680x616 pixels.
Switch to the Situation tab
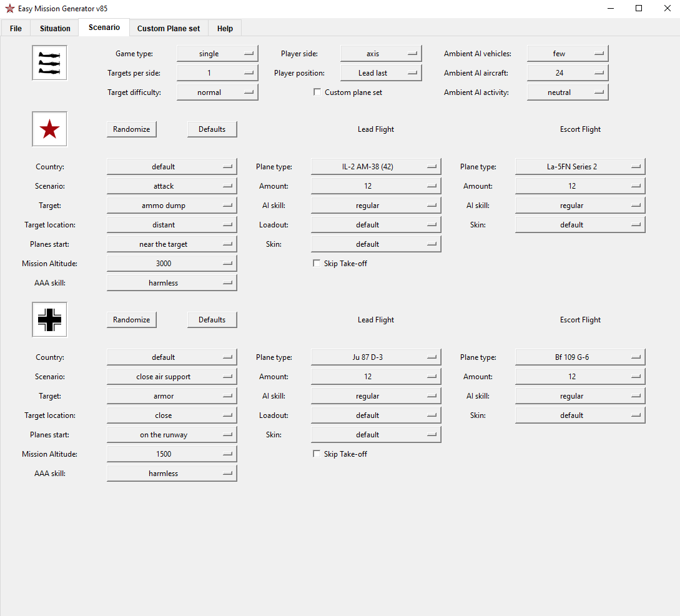(x=55, y=29)
